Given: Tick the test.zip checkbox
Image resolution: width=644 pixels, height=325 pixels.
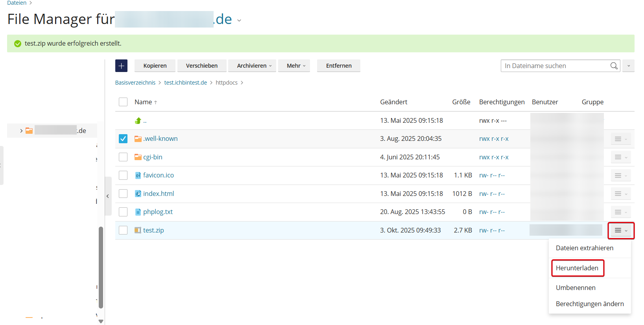Looking at the screenshot, I should tap(123, 230).
